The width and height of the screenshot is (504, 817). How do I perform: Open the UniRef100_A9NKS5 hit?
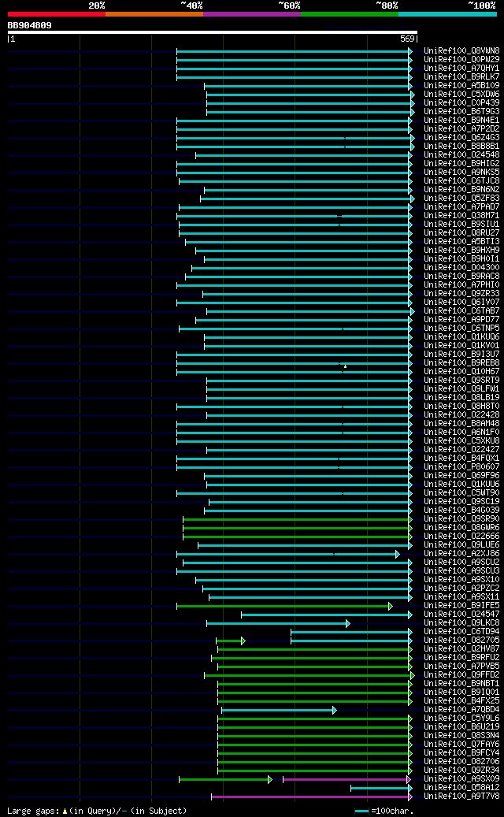(461, 173)
